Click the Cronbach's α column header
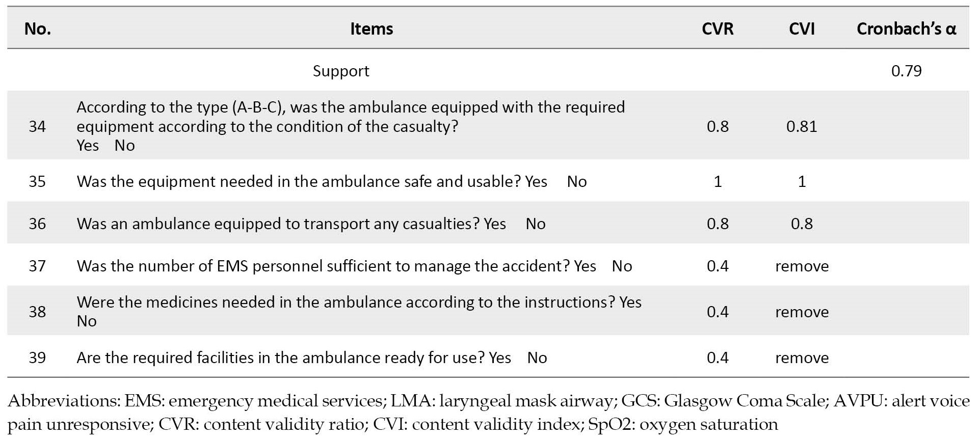 coord(906,29)
